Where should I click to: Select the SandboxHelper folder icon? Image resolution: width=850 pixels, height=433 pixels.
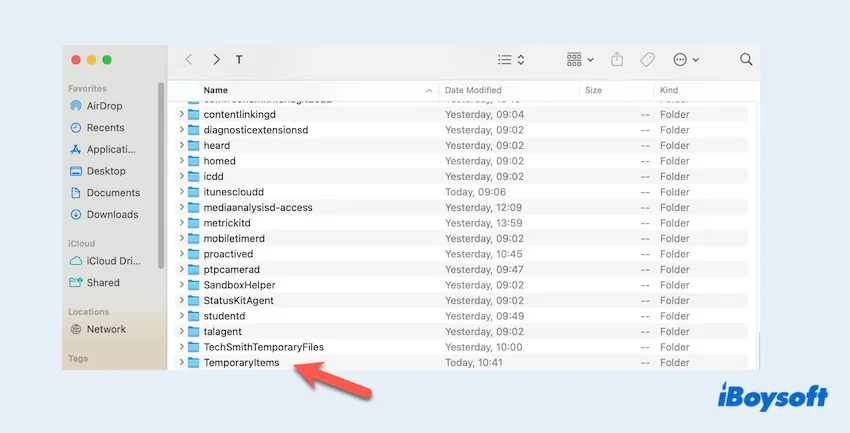(194, 285)
